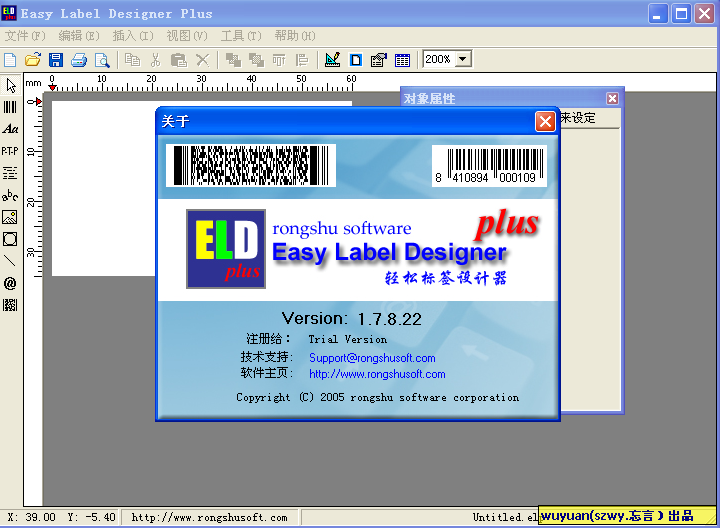Open the http://www.rongshusoft.com link in dialog
Screen dimensions: 720x528
tap(377, 374)
